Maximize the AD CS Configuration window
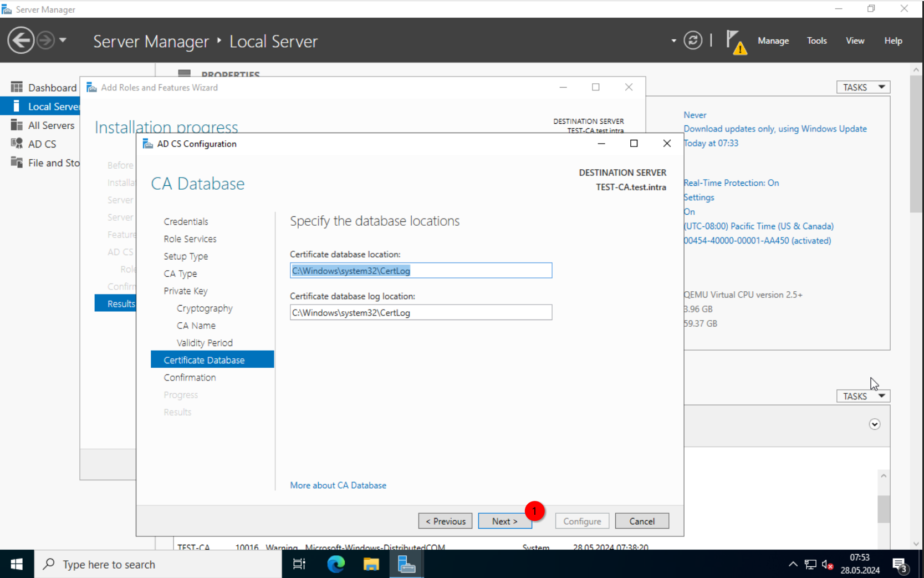The height and width of the screenshot is (578, 924). coord(634,143)
